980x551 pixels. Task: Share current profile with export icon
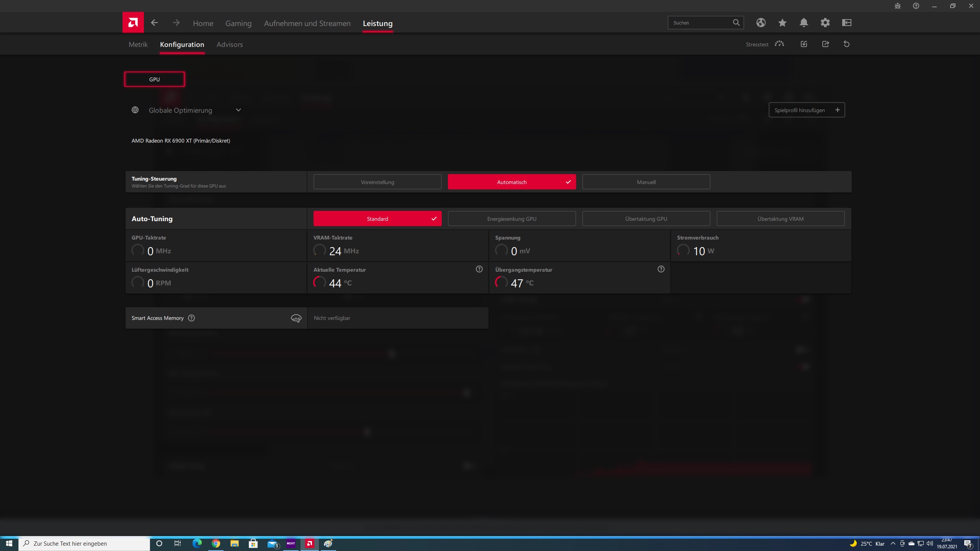point(825,44)
